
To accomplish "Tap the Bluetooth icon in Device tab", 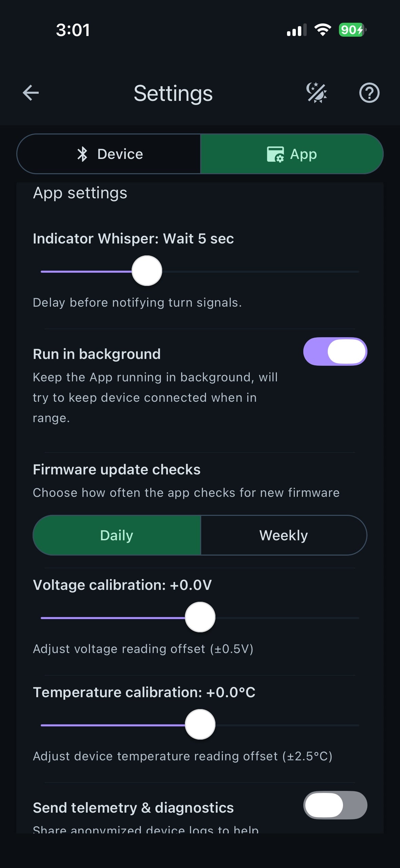I will [x=82, y=154].
